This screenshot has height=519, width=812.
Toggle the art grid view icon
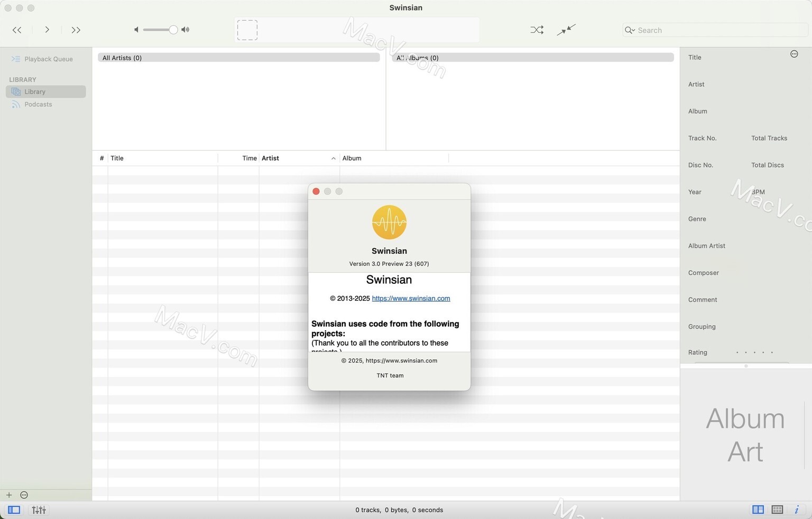tap(777, 510)
